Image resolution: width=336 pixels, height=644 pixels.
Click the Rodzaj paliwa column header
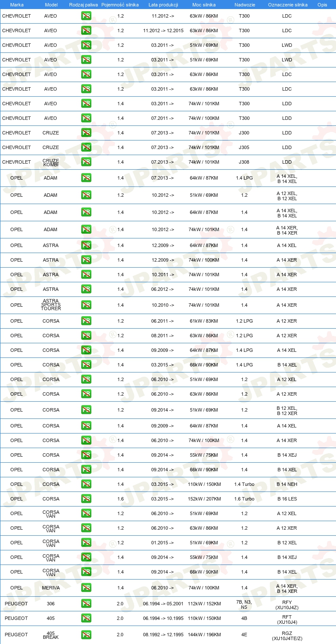pyautogui.click(x=84, y=5)
